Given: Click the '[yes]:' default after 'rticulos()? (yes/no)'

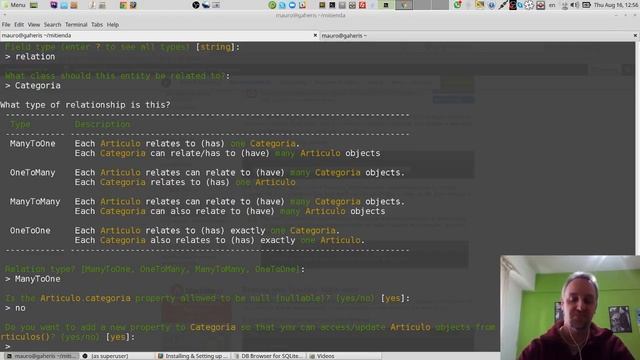Looking at the screenshot, I should (120, 337).
